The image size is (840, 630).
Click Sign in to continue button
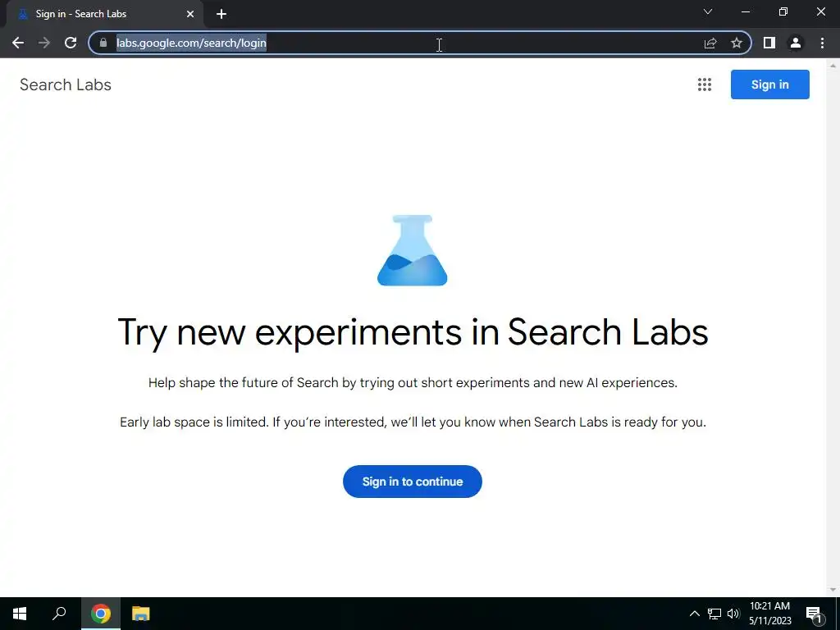[x=413, y=482]
